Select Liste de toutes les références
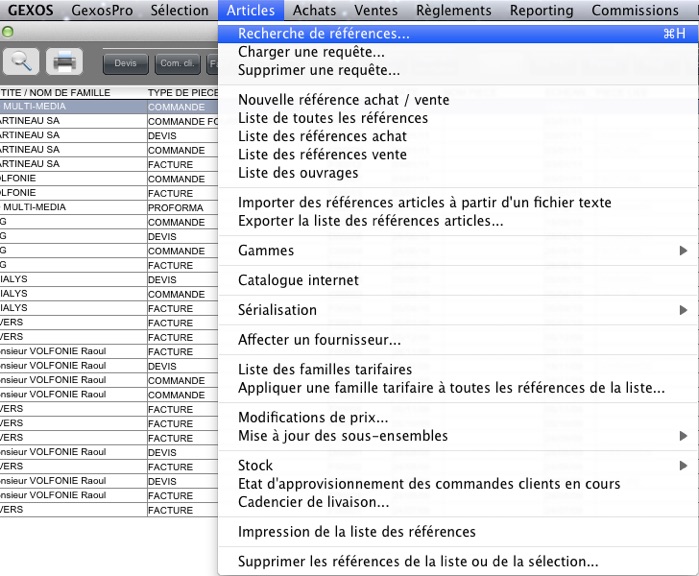Image resolution: width=699 pixels, height=576 pixels. click(458, 118)
